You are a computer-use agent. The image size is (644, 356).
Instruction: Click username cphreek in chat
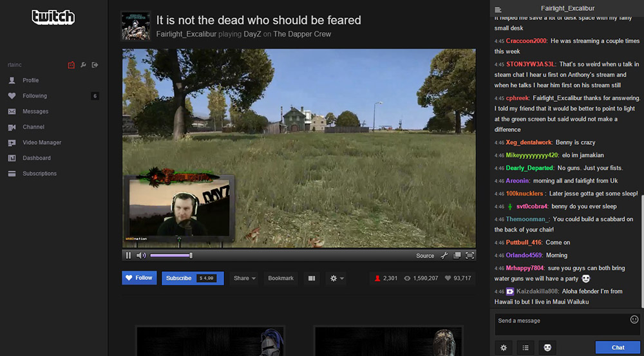tap(517, 98)
